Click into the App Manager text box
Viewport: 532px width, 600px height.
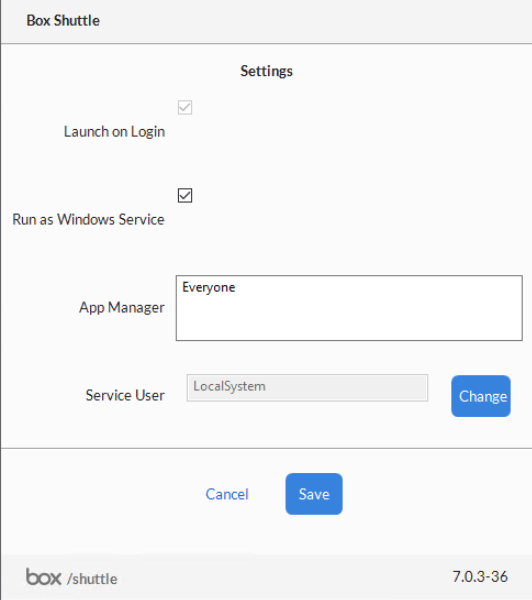pyautogui.click(x=349, y=308)
